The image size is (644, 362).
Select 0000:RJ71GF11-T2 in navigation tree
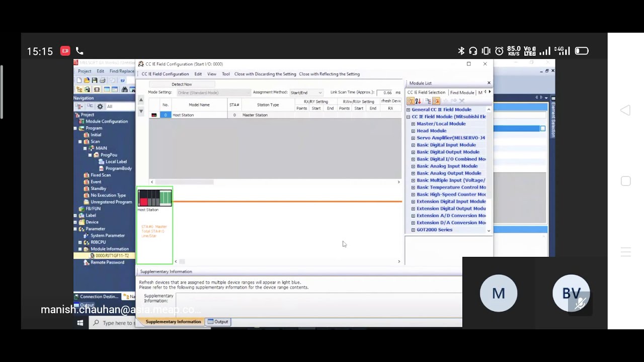point(112,256)
